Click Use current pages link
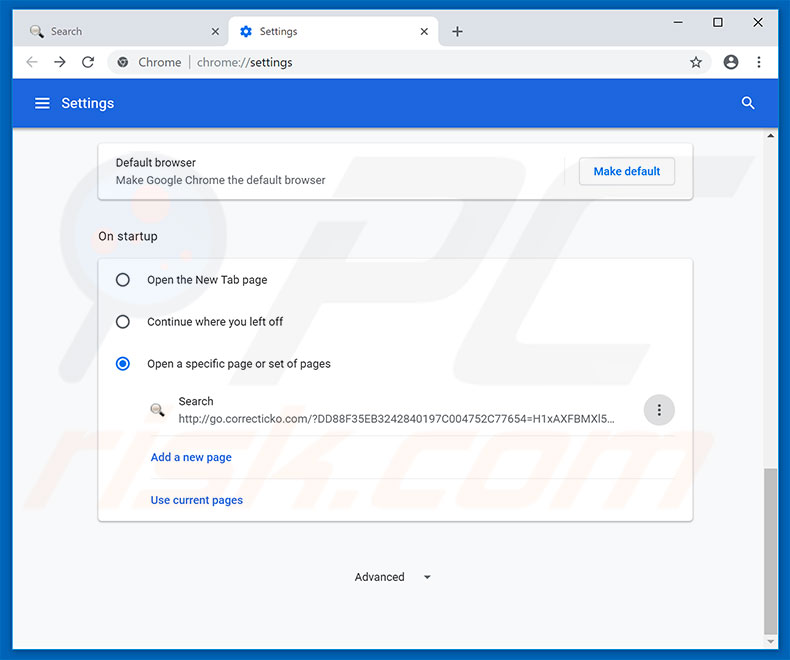 pyautogui.click(x=196, y=500)
